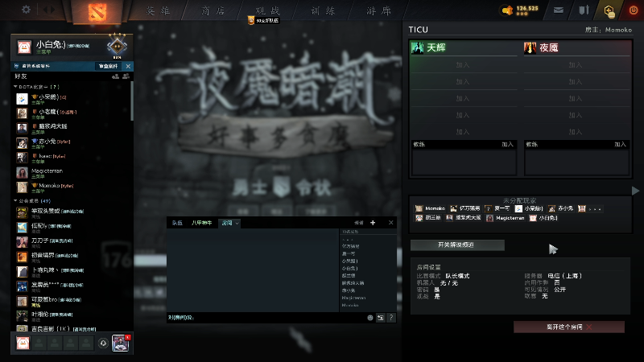Viewport: 644px width, 362px height.
Task: Open the emoticon smiley picker
Action: point(370,317)
